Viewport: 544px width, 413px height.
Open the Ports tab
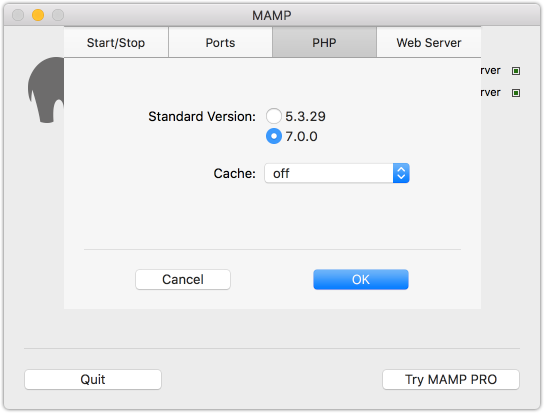tap(220, 43)
